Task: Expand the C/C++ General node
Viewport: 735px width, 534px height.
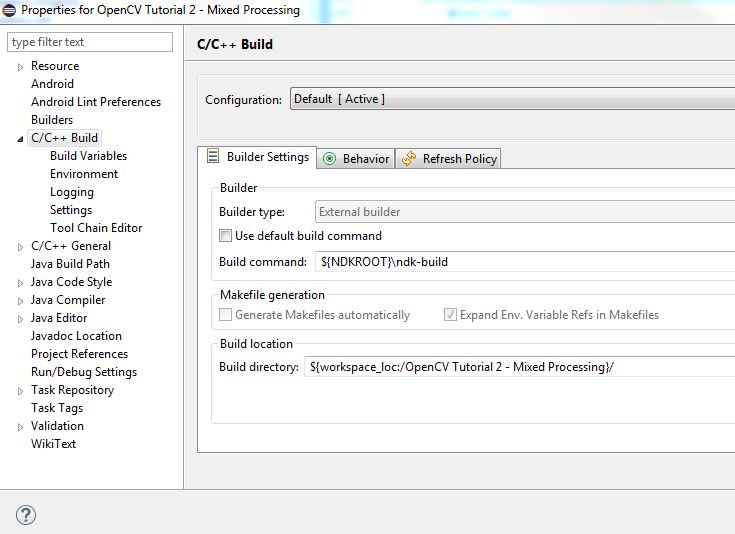Action: (x=20, y=247)
